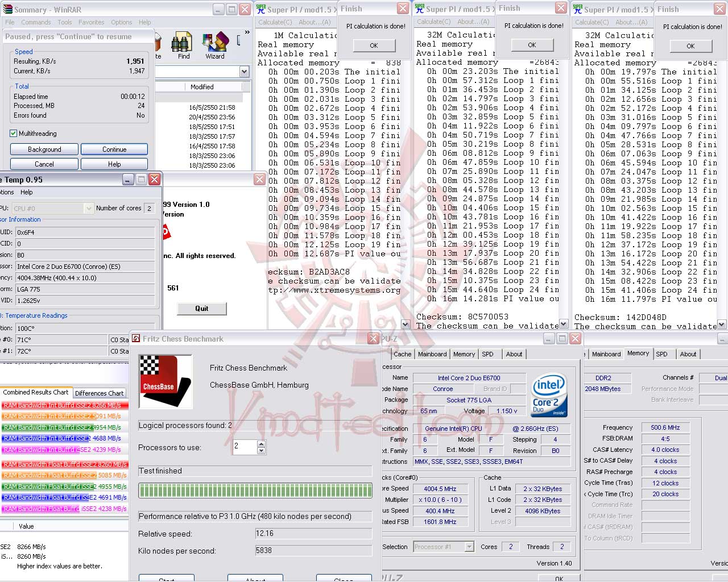This screenshot has width=728, height=582.
Task: Click OK in the rightmost Super PI Finish dialog
Action: [690, 46]
